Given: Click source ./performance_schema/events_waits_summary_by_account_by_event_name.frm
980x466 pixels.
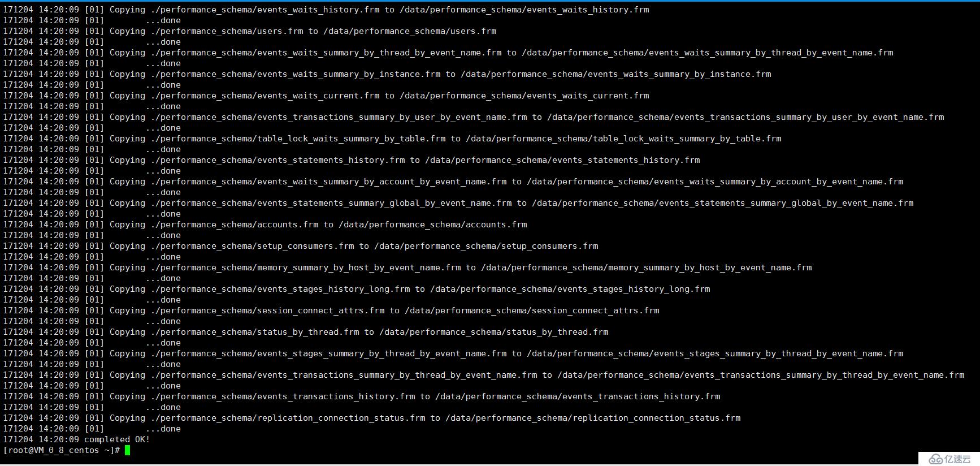Looking at the screenshot, I should coord(328,182).
